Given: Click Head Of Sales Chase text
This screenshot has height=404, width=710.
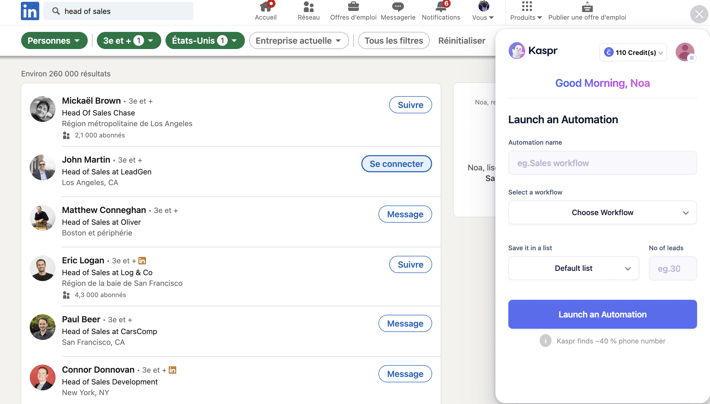Looking at the screenshot, I should pos(98,113).
